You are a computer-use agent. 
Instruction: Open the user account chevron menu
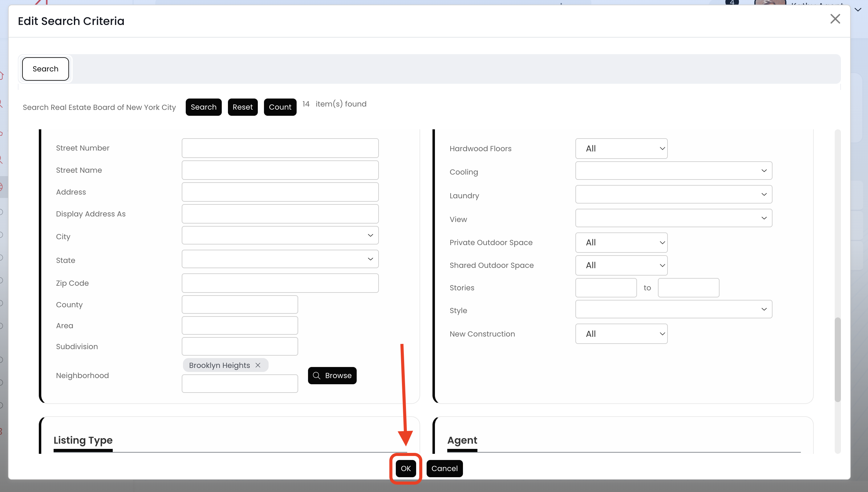coord(858,10)
